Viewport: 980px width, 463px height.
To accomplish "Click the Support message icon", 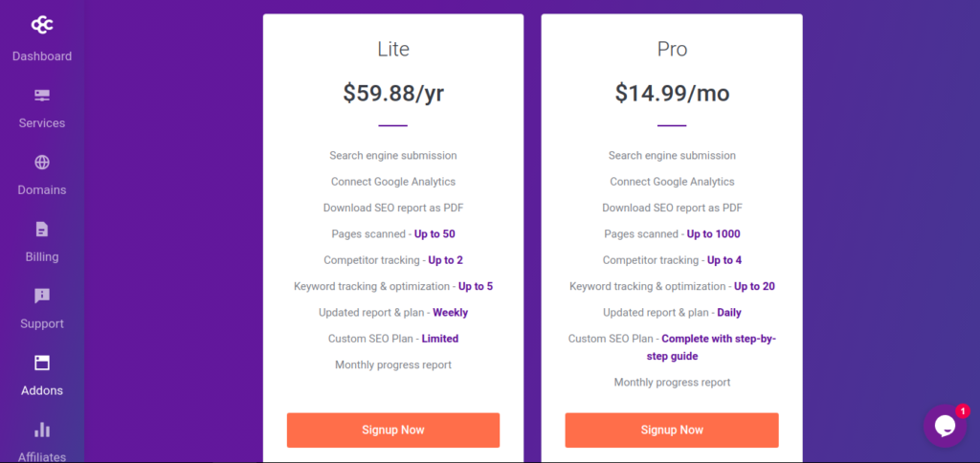I will pos(42,297).
